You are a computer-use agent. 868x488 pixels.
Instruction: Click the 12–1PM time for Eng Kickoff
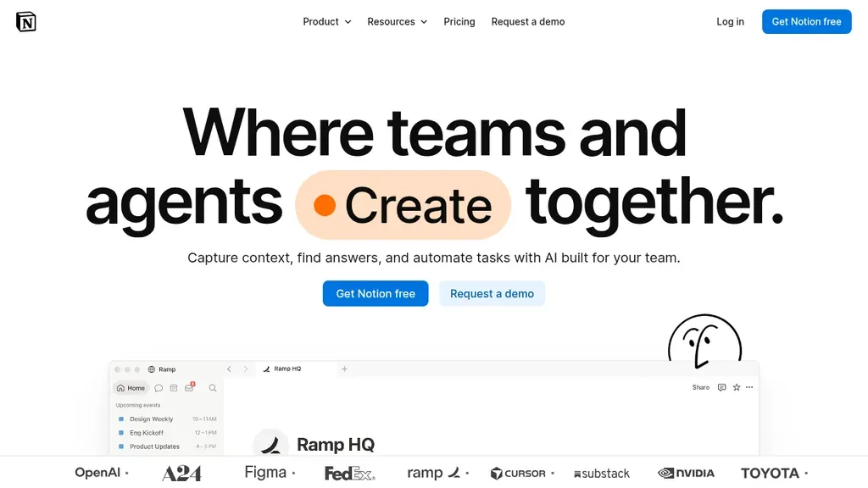[205, 433]
